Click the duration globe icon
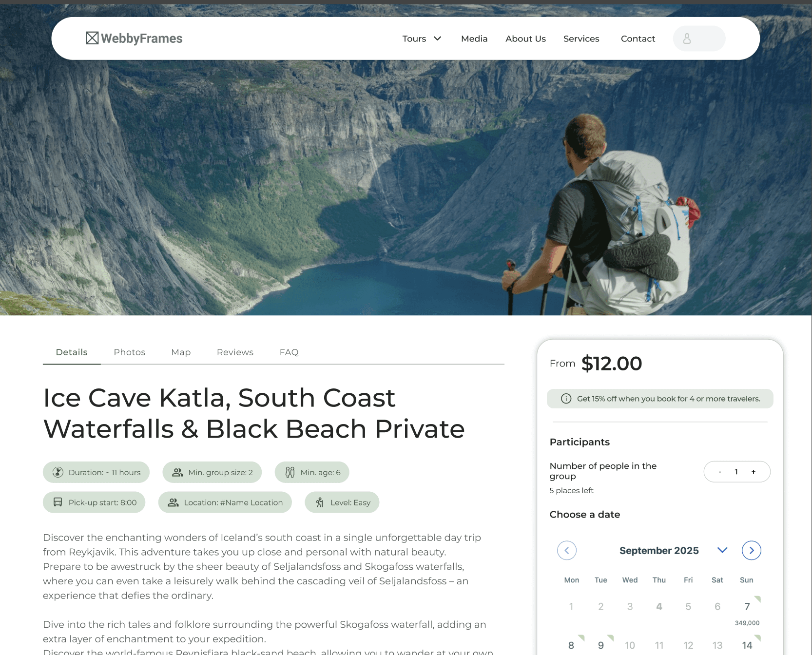The width and height of the screenshot is (812, 655). point(58,472)
